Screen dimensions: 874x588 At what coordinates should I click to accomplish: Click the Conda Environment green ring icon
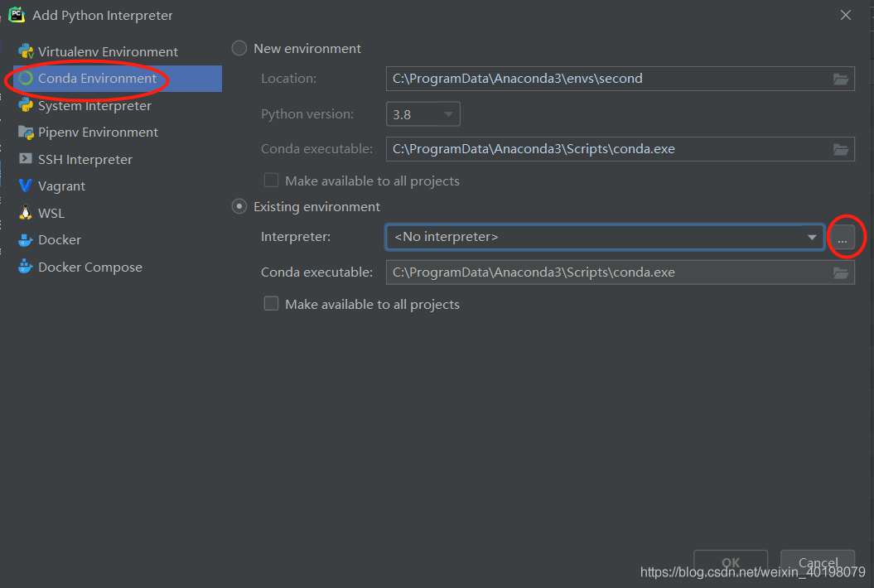[26, 78]
